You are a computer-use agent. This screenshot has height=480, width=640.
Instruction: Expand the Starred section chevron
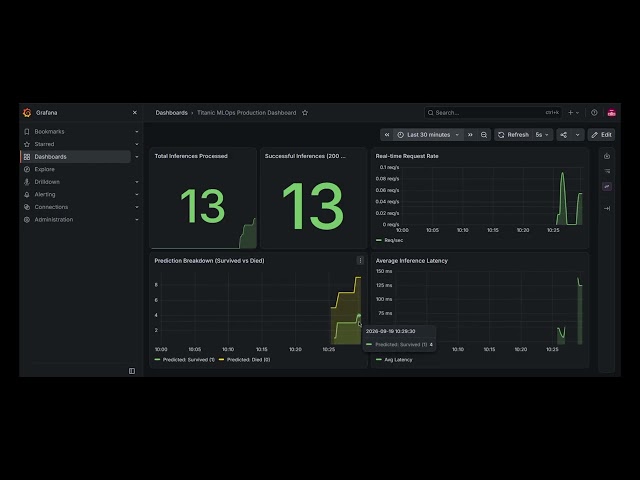point(137,144)
